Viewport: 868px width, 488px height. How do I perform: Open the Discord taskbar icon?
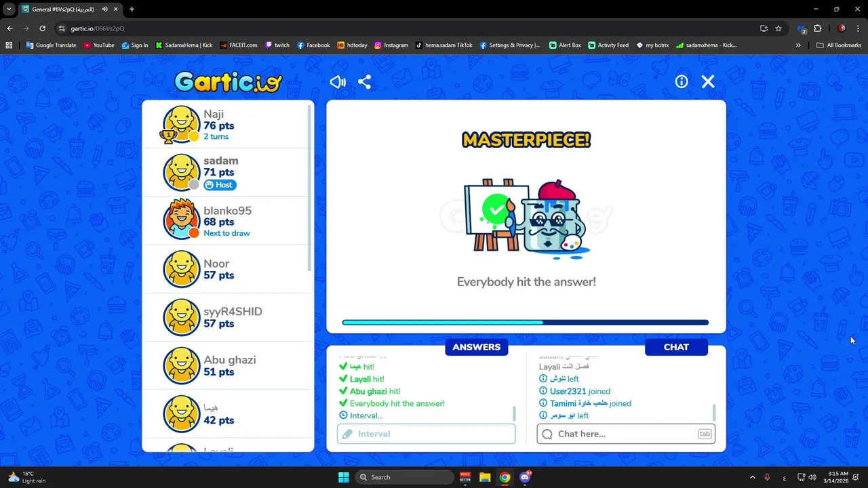pyautogui.click(x=525, y=477)
